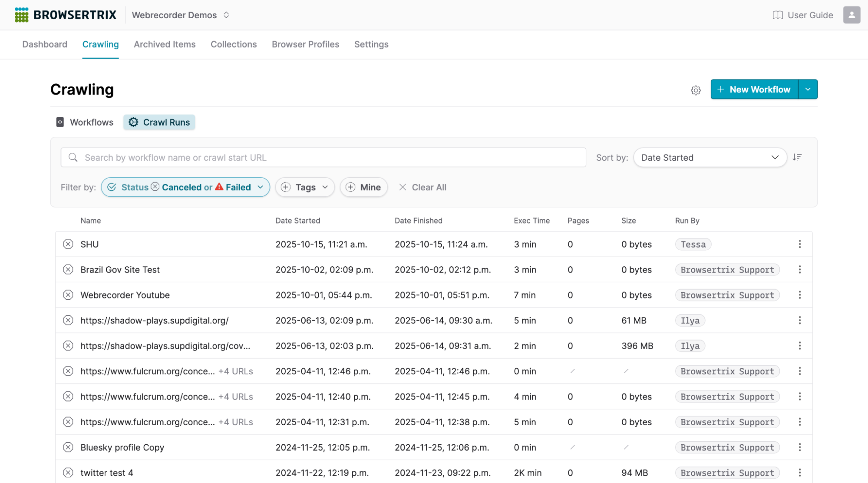The image size is (868, 483).
Task: Open the Sort by Date Started dropdown
Action: tap(710, 157)
